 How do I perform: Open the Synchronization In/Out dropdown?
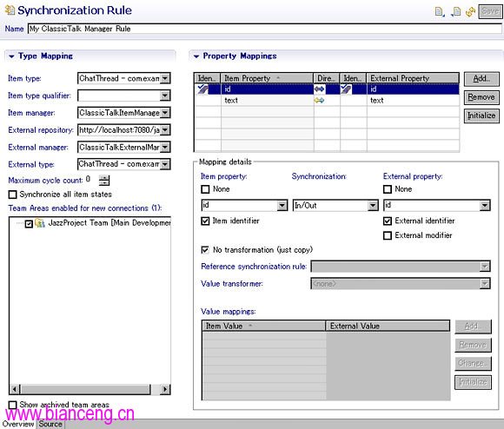coord(373,206)
